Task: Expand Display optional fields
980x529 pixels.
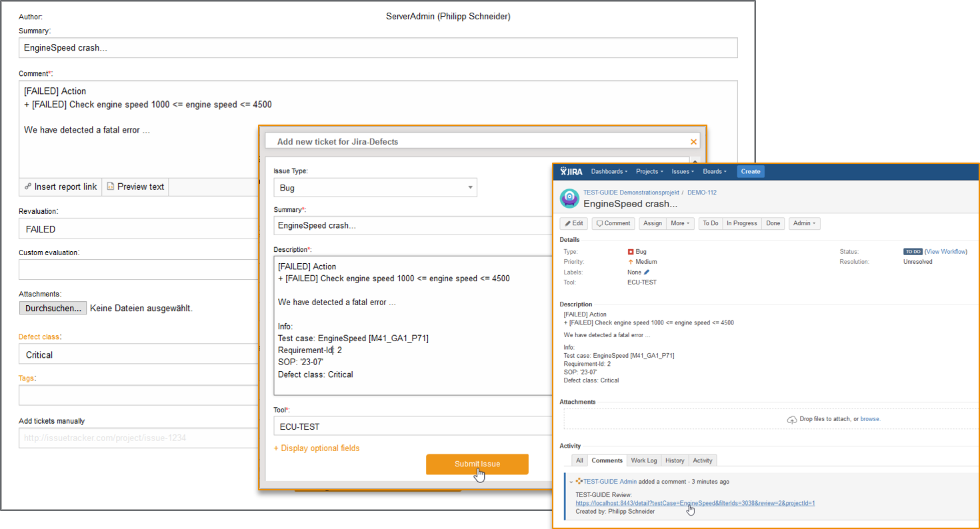Action: 317,448
